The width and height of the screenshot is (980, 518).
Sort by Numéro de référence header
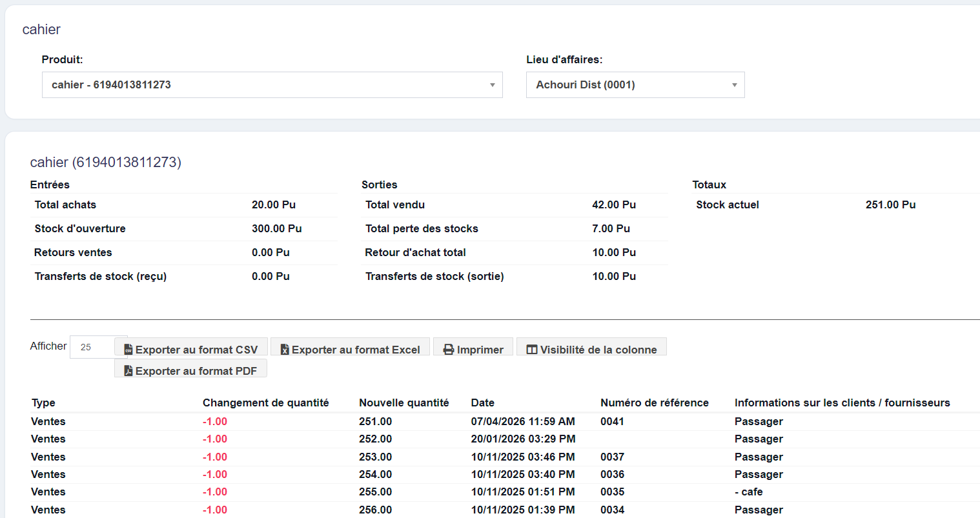pyautogui.click(x=654, y=403)
